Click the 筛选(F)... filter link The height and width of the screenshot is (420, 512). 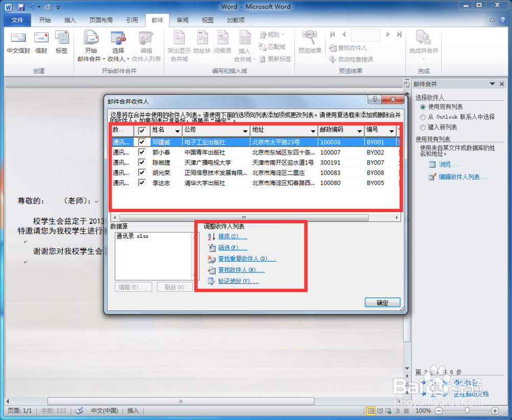click(232, 247)
